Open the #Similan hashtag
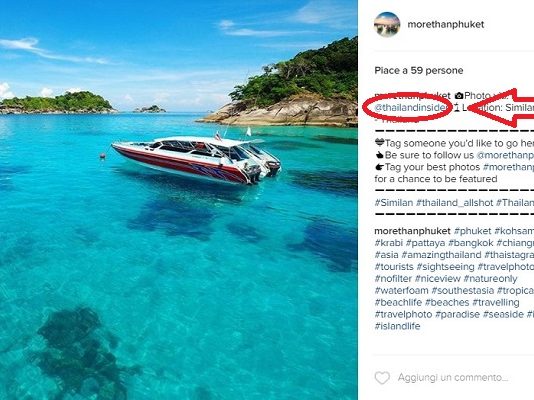This screenshot has width=534, height=400. [394, 203]
